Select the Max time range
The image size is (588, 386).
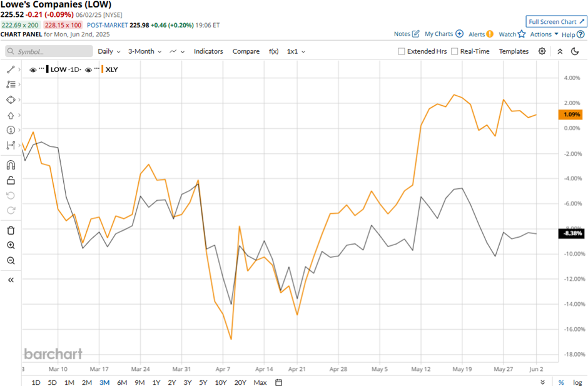tap(260, 382)
